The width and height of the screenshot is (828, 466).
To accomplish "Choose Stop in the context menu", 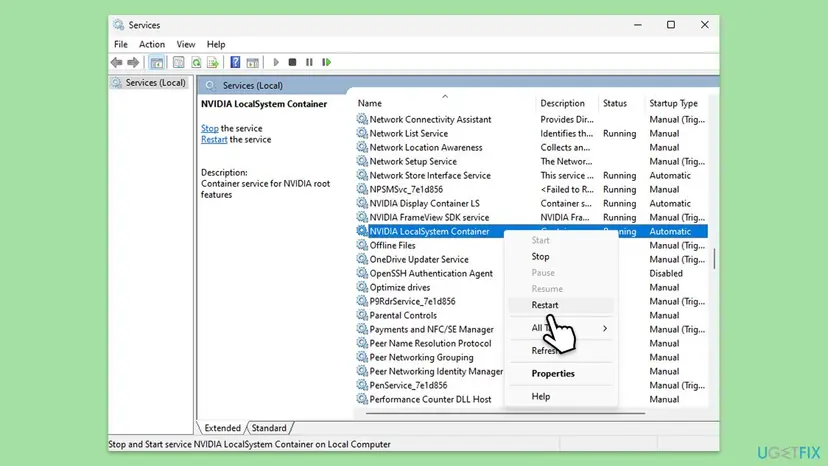I will [561, 256].
